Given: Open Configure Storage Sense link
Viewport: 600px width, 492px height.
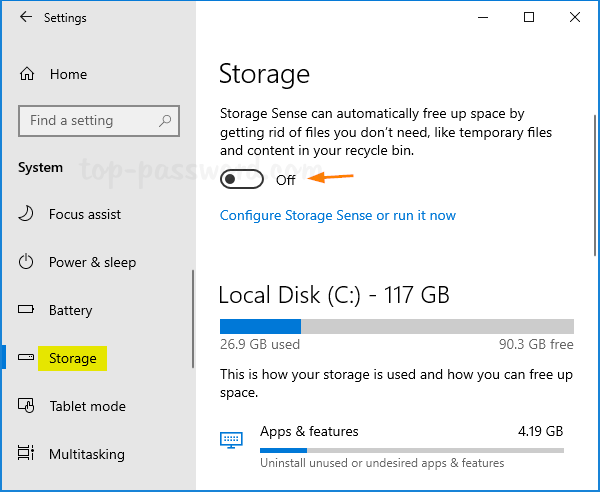Looking at the screenshot, I should tap(337, 215).
